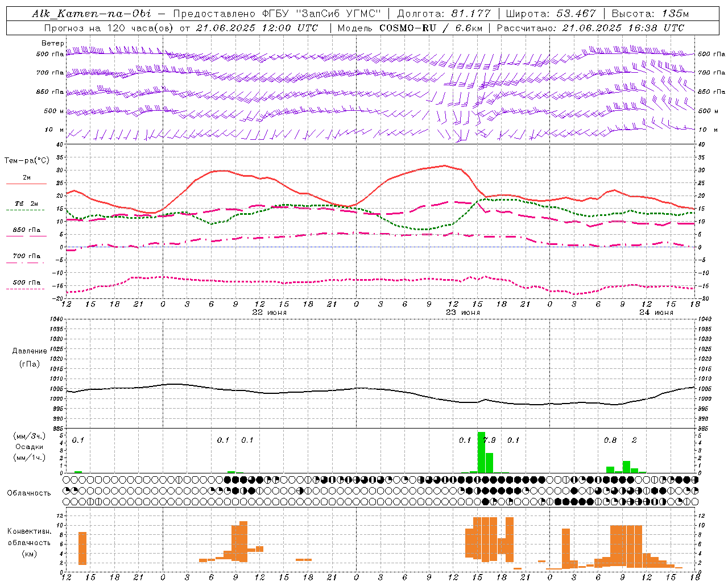
Task: Click the "Давление" pressure panel label
Action: [x=30, y=351]
